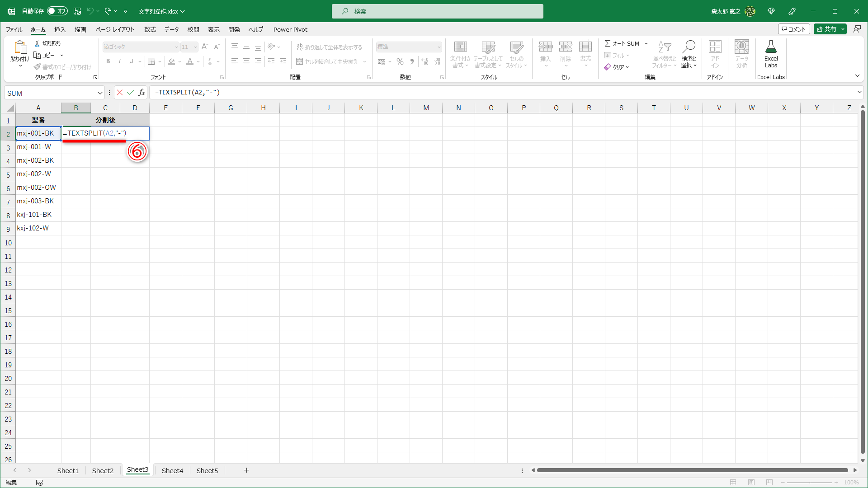Expand the Name Box dropdown
Image resolution: width=868 pixels, height=488 pixels.
(x=100, y=93)
